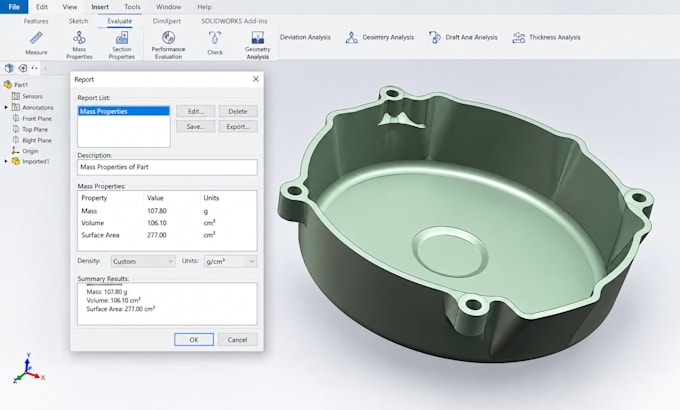Open the Help menu
Image resolution: width=680 pixels, height=410 pixels.
(204, 7)
